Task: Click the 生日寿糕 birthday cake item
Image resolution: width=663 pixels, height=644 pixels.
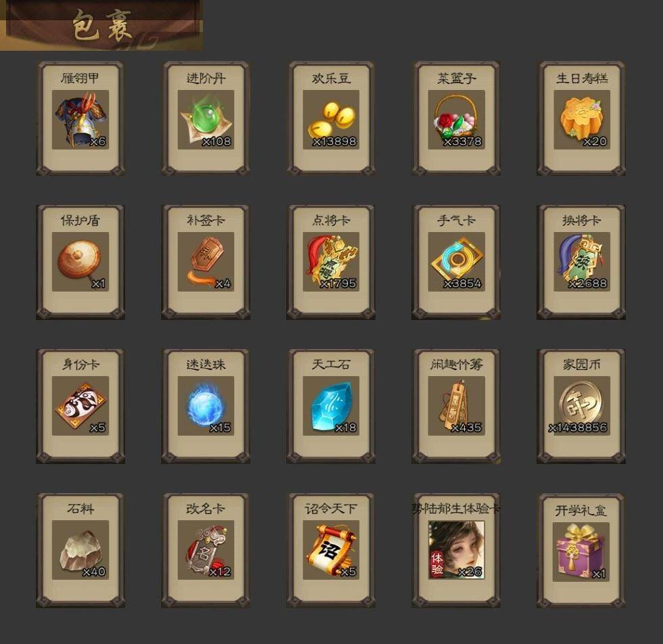Action: coord(582,119)
